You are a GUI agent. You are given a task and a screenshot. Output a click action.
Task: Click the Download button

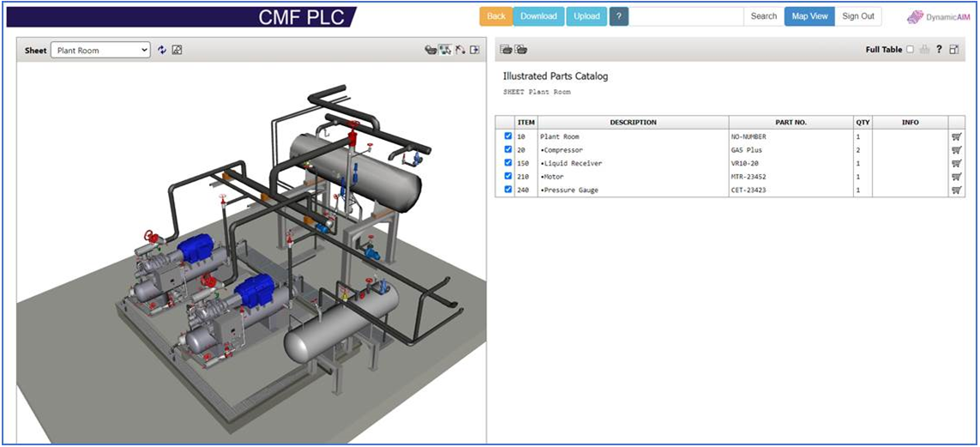coord(538,16)
